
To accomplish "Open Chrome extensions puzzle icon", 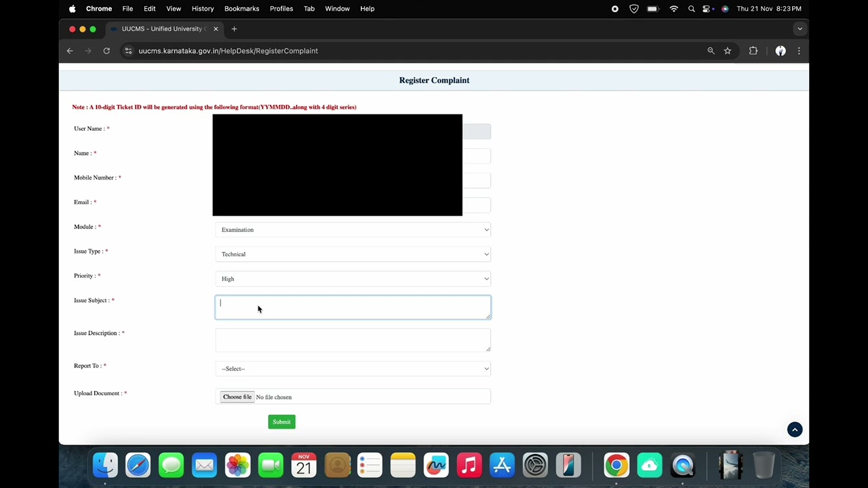I will [x=753, y=51].
